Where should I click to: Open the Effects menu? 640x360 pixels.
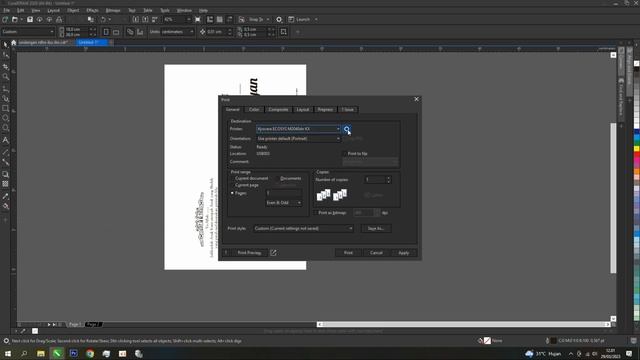tap(92, 10)
